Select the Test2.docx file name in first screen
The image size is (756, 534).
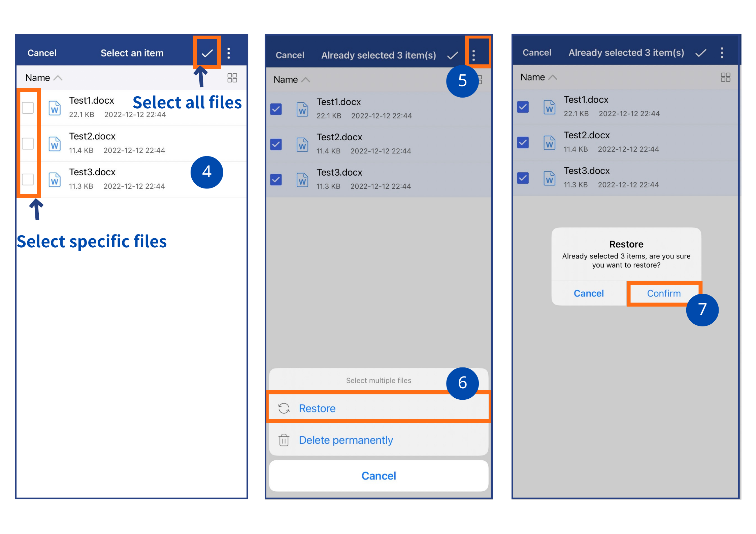[x=92, y=136]
